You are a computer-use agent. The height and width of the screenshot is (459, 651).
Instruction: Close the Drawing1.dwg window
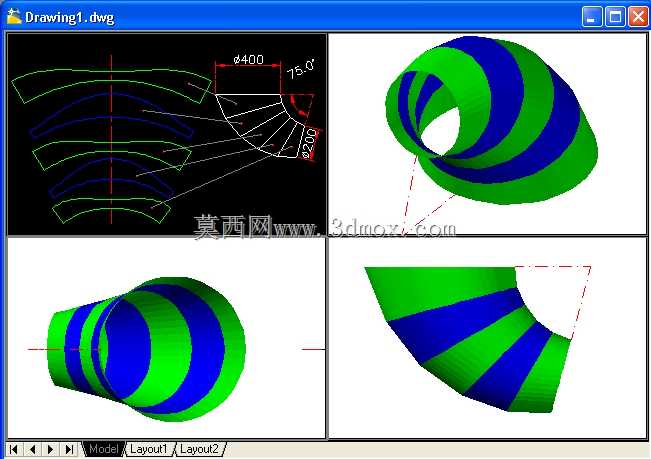[638, 17]
